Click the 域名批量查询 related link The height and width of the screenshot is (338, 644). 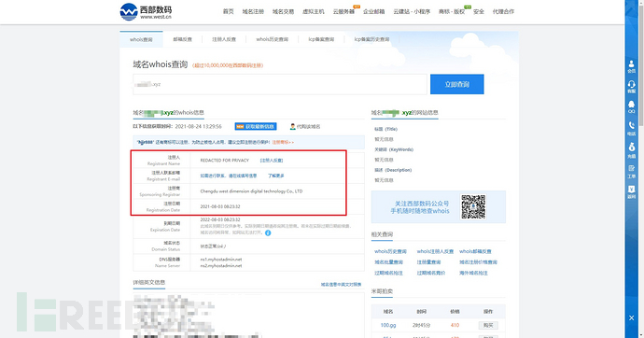pyautogui.click(x=388, y=262)
